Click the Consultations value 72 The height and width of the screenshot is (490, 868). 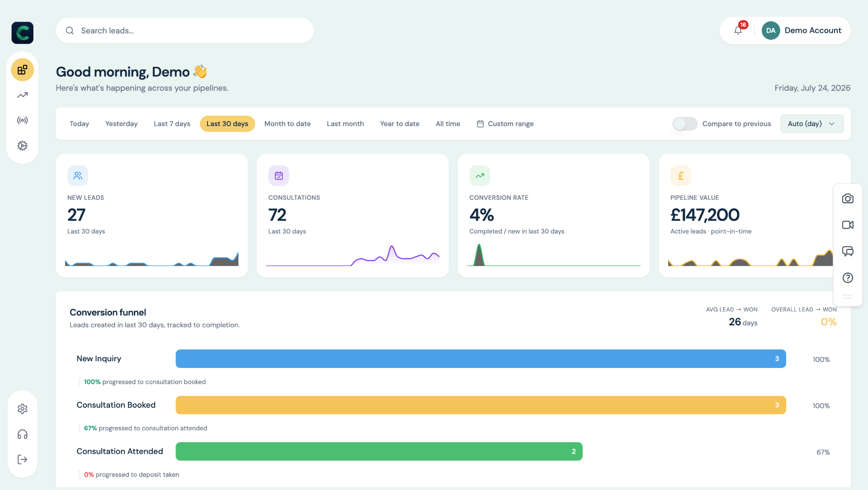coord(278,215)
